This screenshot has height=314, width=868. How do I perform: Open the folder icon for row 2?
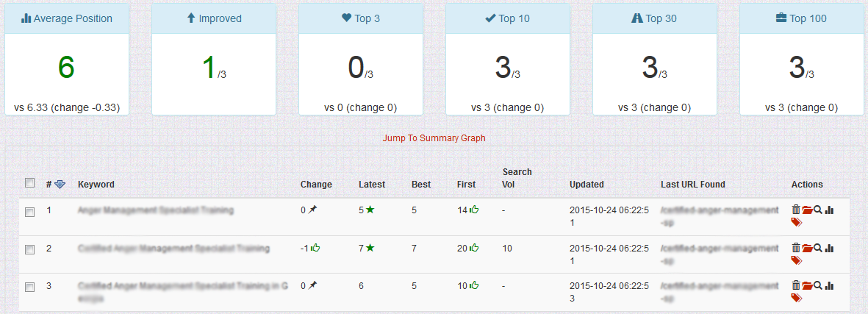(x=807, y=249)
